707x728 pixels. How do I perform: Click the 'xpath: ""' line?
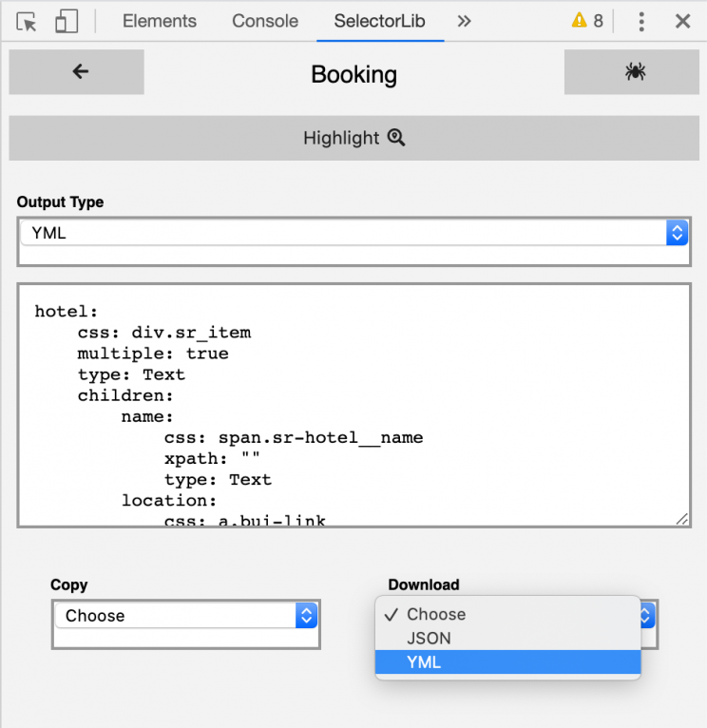[212, 459]
